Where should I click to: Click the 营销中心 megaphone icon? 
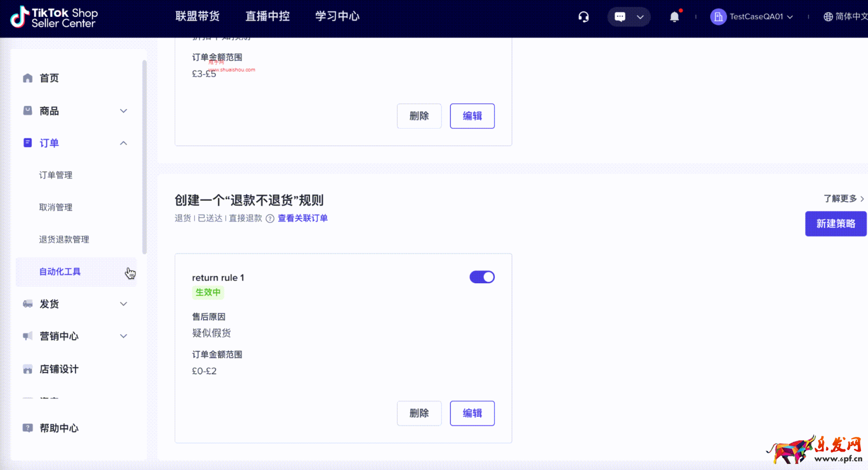[x=28, y=336]
